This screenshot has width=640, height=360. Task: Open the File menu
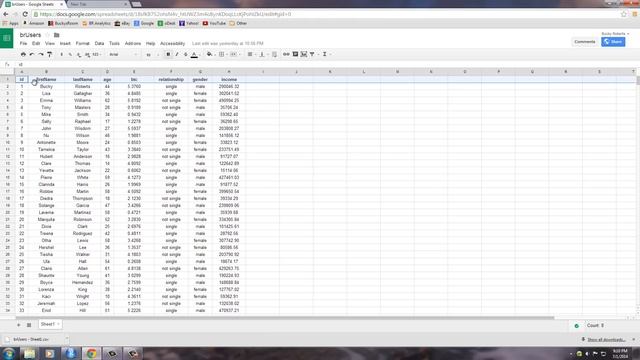pyautogui.click(x=23, y=43)
